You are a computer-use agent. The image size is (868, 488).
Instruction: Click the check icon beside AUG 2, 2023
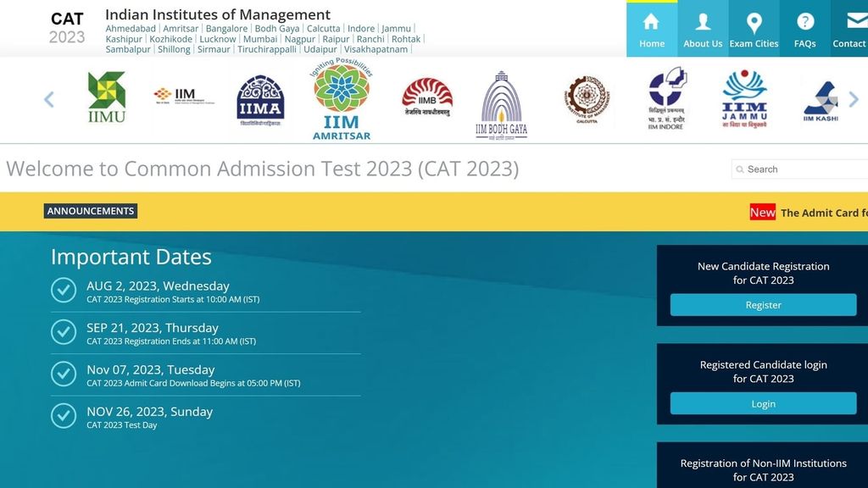[x=64, y=290]
